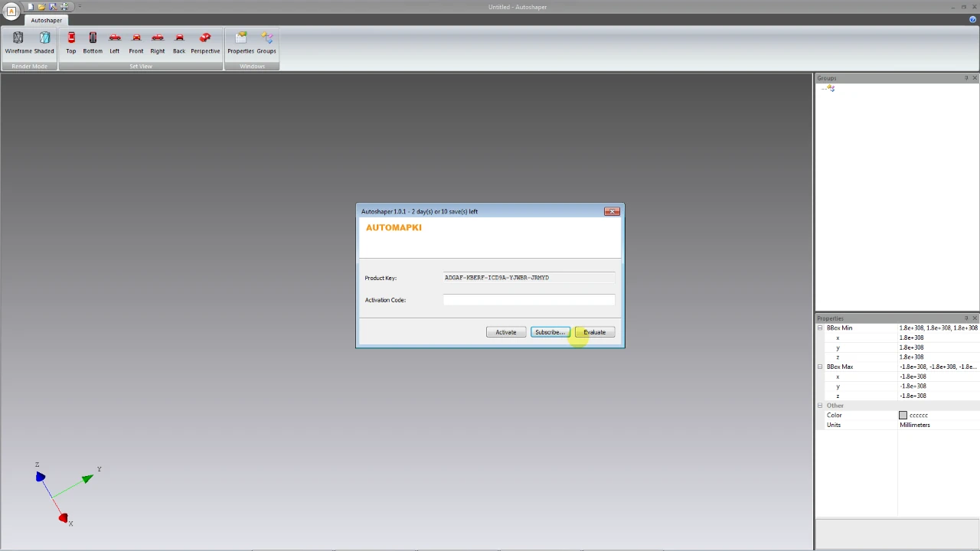The height and width of the screenshot is (551, 980).
Task: Select the BBox Max x value field
Action: click(939, 377)
